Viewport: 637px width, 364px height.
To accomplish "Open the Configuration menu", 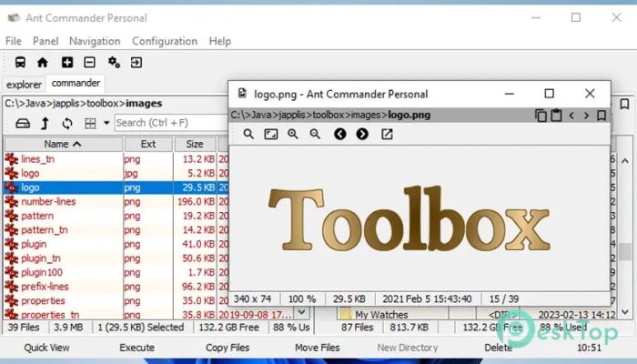I will (x=165, y=41).
